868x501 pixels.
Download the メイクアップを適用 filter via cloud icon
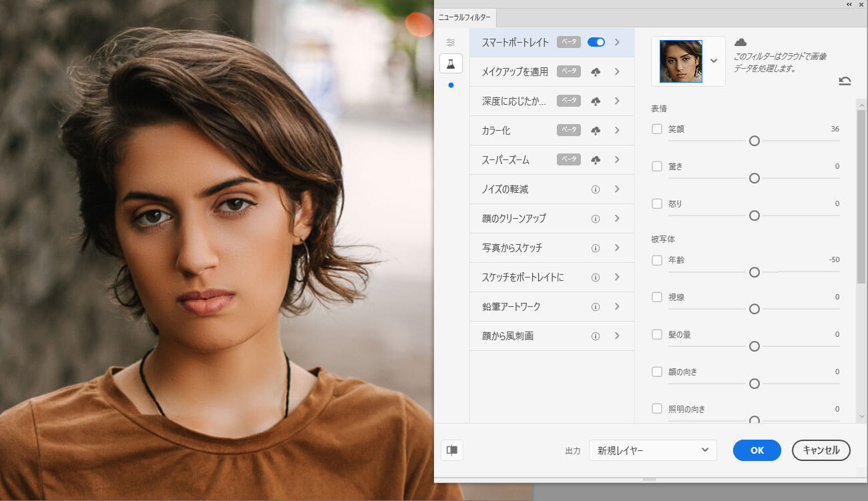[x=596, y=72]
